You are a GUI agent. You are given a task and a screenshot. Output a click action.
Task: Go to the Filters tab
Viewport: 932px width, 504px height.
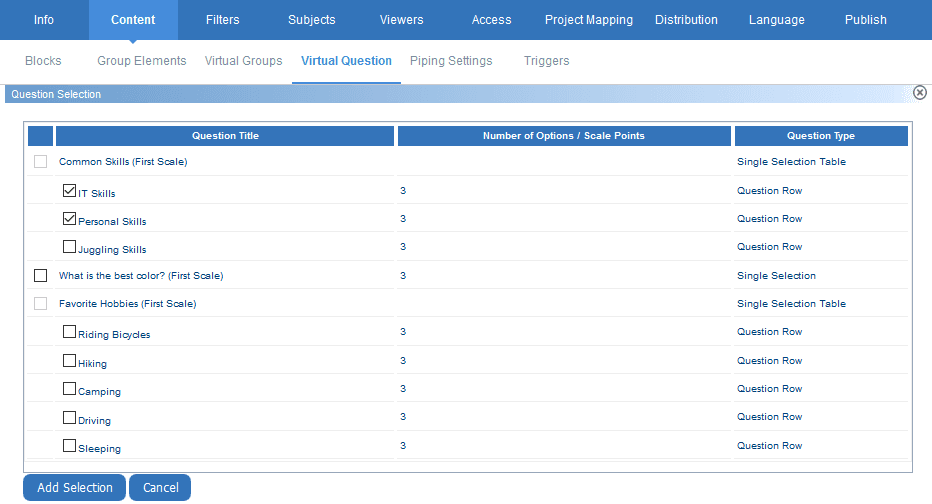[222, 20]
